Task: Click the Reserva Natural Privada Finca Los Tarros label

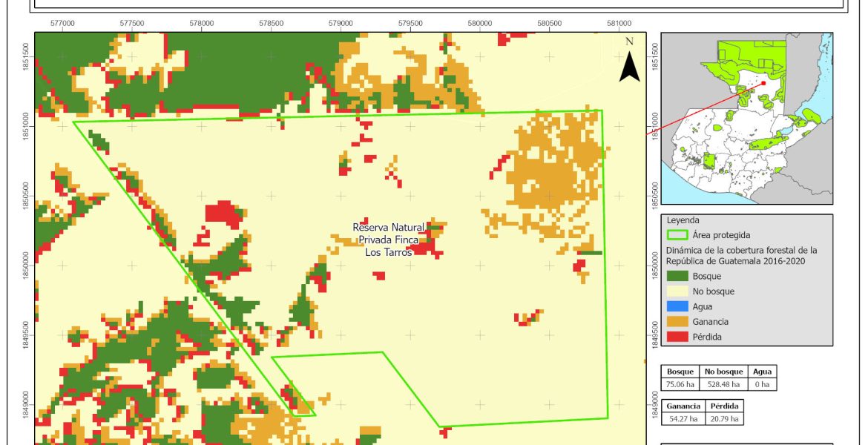Action: coord(388,240)
